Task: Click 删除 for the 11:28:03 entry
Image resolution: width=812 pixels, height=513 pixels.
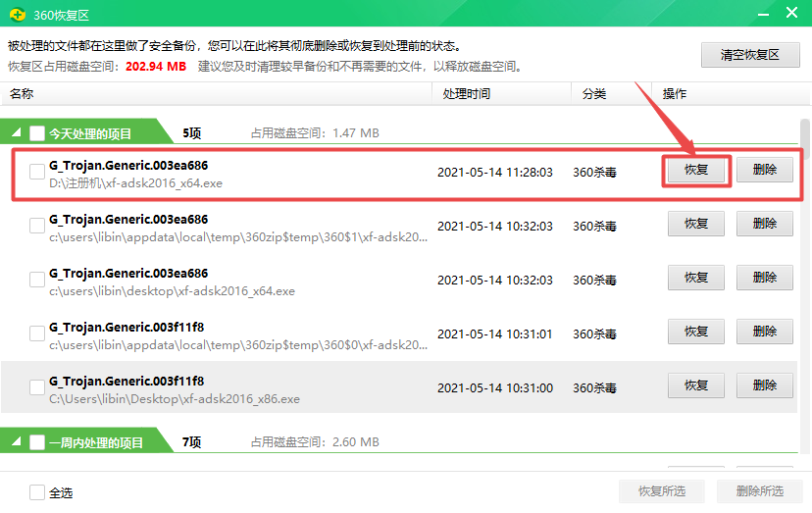Action: coord(765,170)
